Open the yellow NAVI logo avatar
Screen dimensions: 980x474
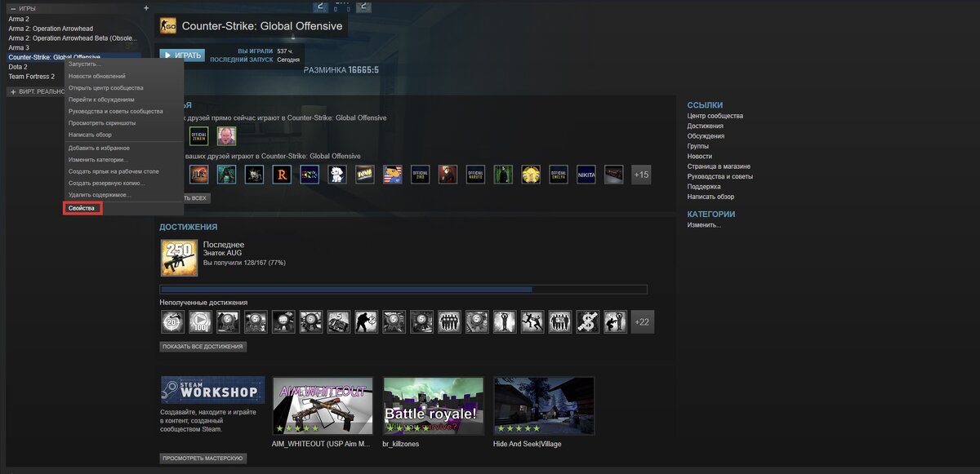tap(365, 175)
